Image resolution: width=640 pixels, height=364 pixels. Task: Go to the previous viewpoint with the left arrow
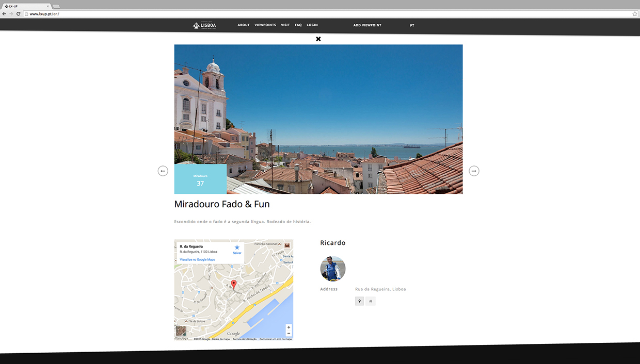coord(163,171)
